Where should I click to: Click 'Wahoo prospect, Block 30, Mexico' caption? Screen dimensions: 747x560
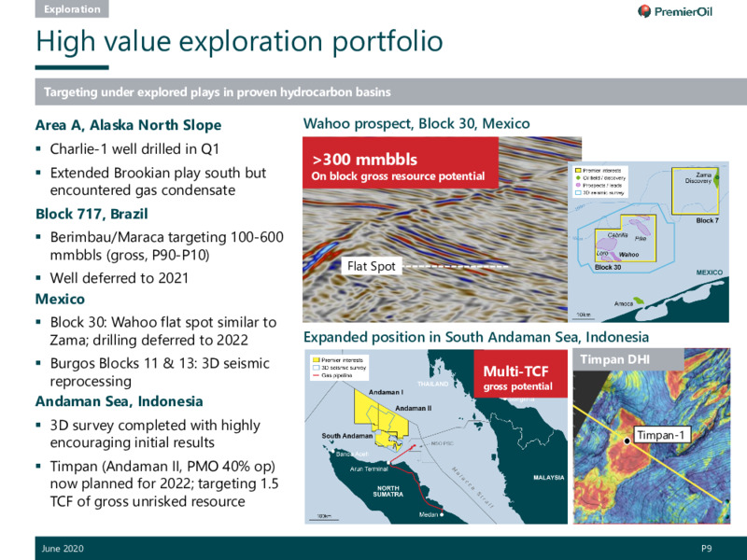416,124
